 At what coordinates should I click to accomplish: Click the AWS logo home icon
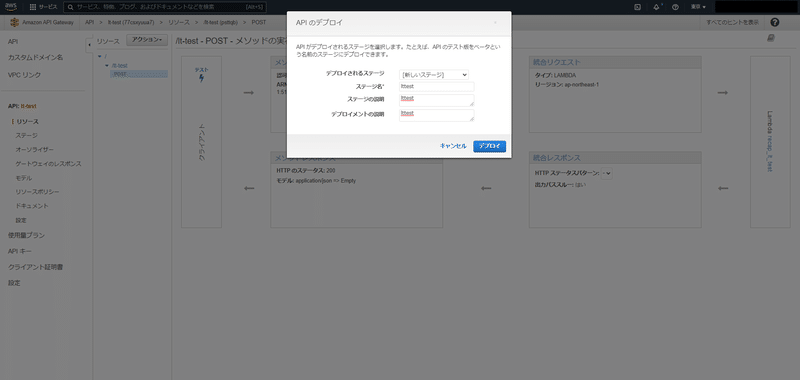(11, 7)
